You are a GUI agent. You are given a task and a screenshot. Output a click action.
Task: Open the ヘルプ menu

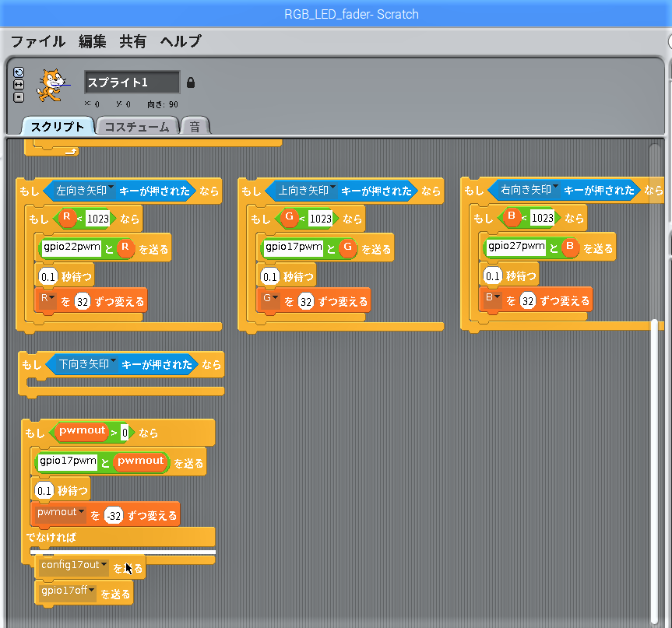[x=181, y=41]
